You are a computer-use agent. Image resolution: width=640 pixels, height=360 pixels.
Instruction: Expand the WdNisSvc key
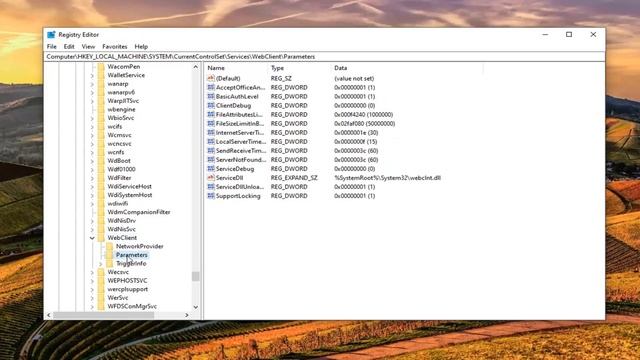92,229
